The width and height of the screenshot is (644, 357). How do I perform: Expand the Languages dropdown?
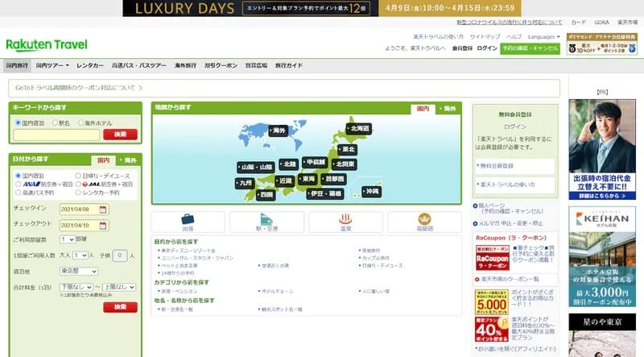pyautogui.click(x=544, y=37)
